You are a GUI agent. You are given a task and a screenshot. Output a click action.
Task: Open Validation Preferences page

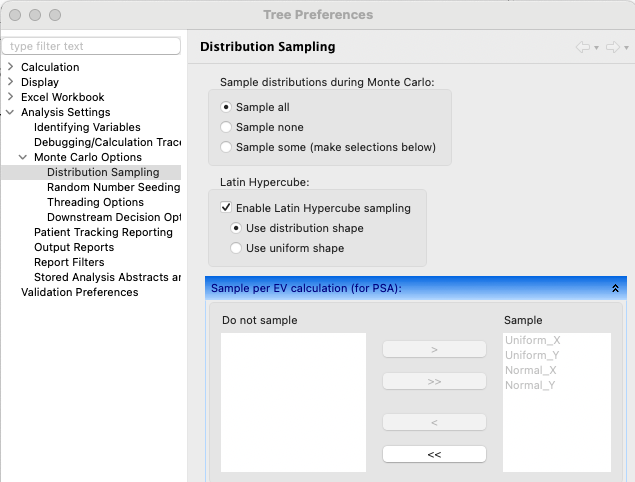coord(79,292)
